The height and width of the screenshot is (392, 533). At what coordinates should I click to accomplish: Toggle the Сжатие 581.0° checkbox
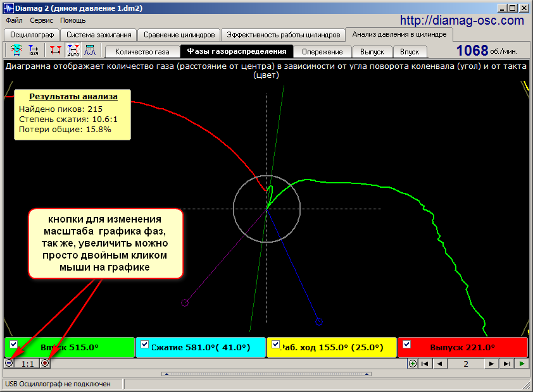pyautogui.click(x=144, y=344)
